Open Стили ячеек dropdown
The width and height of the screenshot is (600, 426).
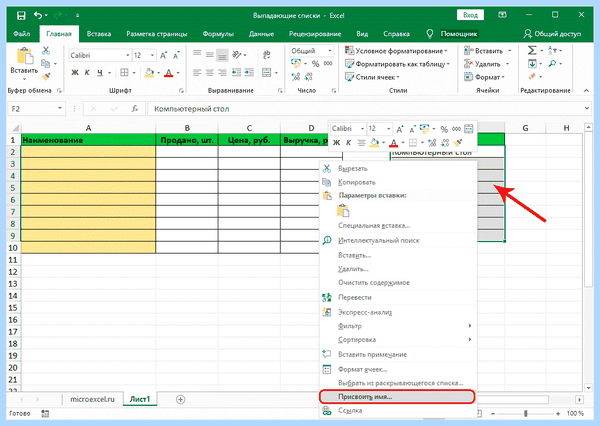(x=372, y=77)
